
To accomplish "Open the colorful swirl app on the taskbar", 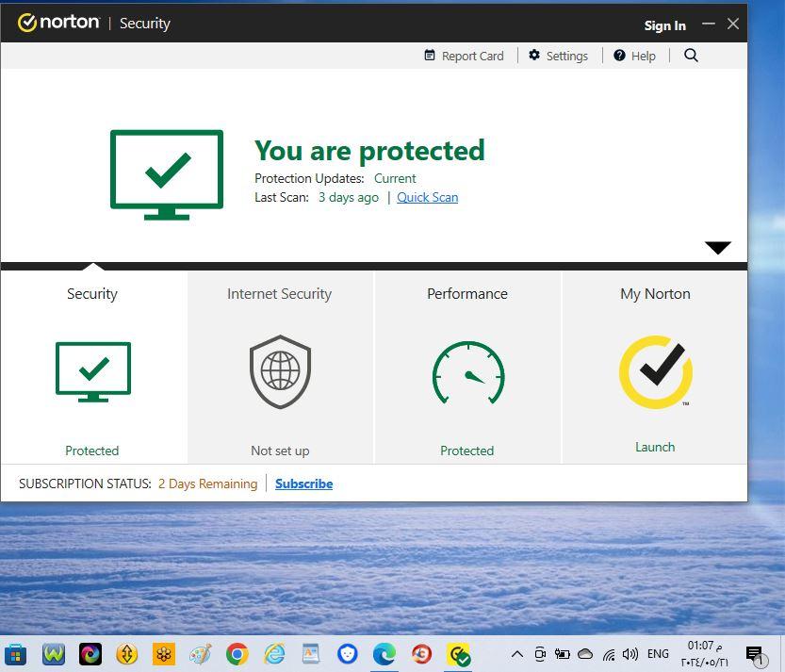I will [x=90, y=654].
